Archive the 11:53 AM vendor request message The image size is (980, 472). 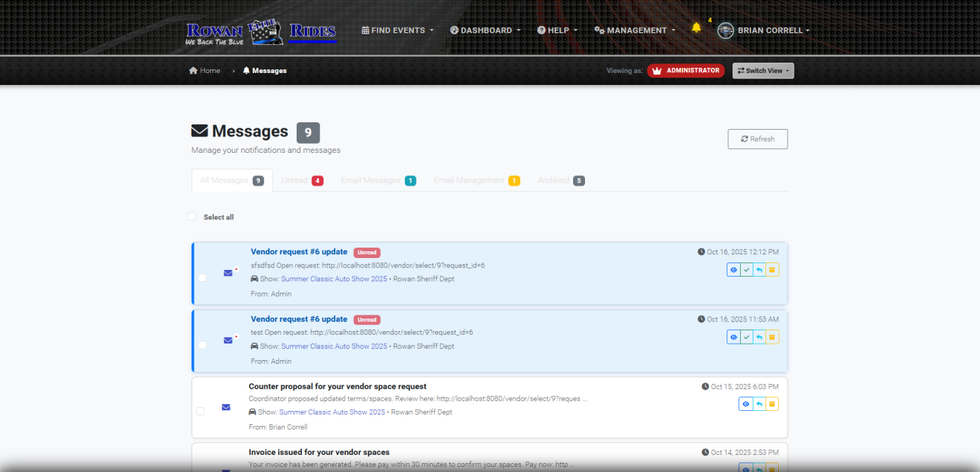coord(772,337)
